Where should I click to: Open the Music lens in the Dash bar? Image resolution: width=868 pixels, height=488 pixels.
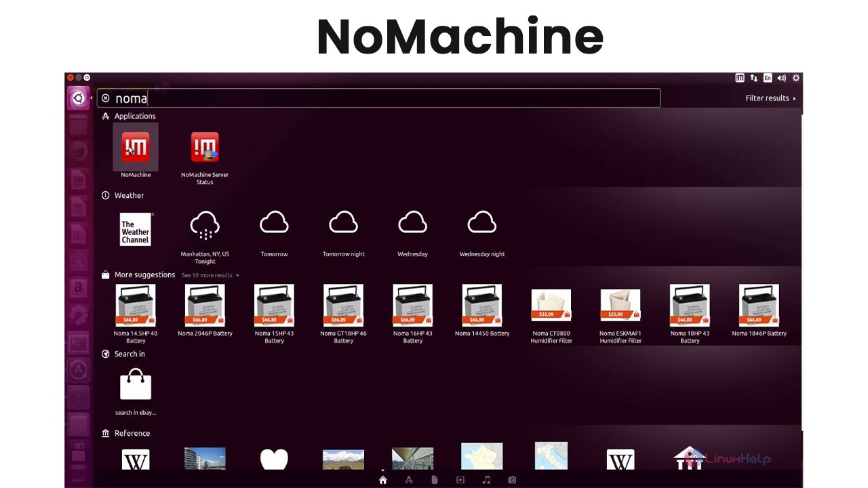click(x=486, y=480)
